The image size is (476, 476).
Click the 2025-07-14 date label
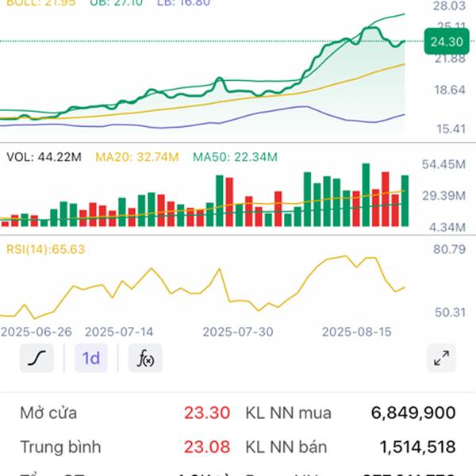tap(119, 332)
